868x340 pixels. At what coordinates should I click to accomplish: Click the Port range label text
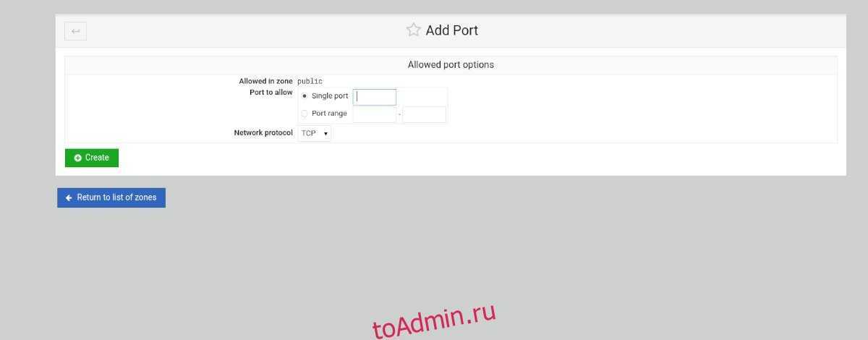329,114
